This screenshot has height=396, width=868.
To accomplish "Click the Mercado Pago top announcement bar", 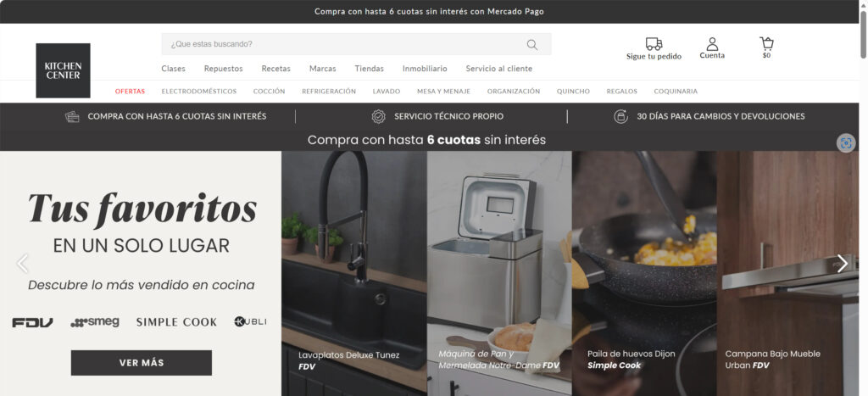I will click(x=429, y=12).
